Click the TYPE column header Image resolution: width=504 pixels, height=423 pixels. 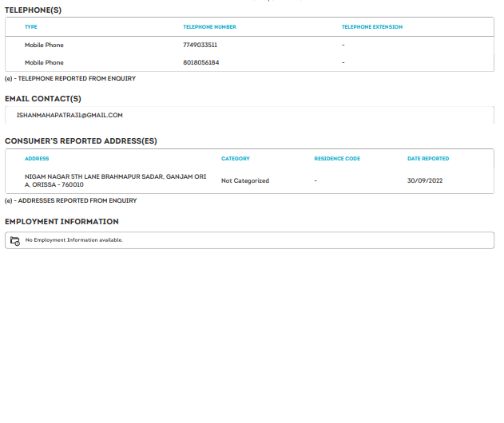31,27
